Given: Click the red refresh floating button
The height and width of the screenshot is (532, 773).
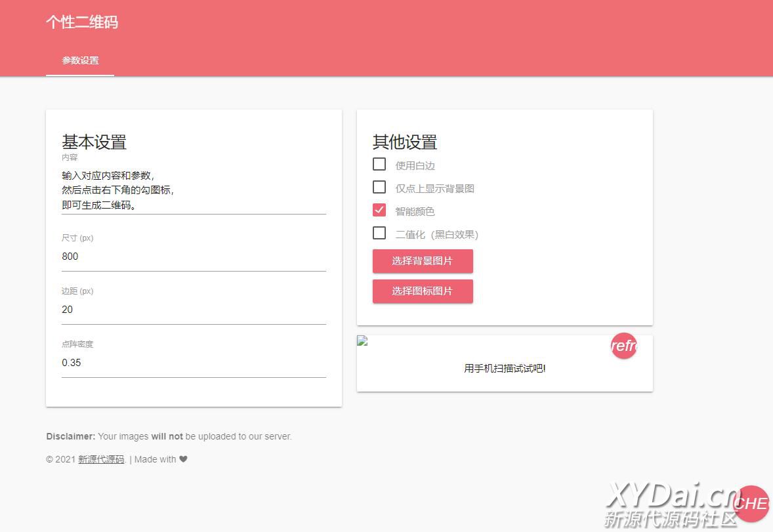Looking at the screenshot, I should pyautogui.click(x=623, y=346).
